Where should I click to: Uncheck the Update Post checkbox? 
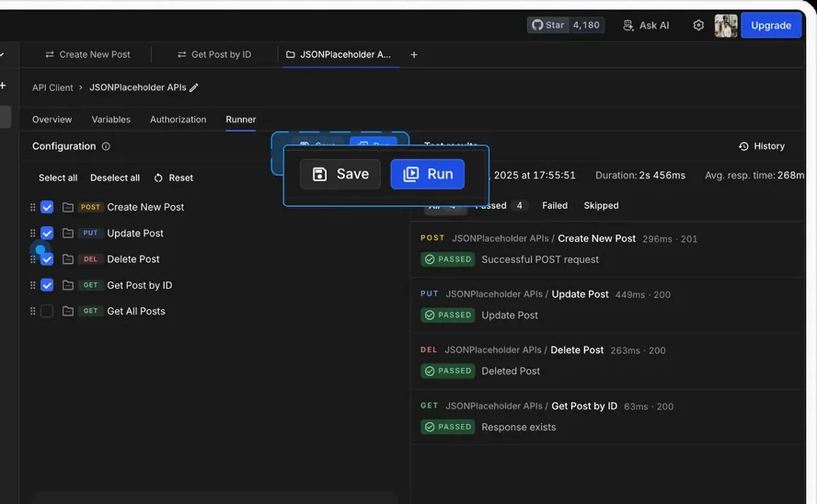point(47,233)
